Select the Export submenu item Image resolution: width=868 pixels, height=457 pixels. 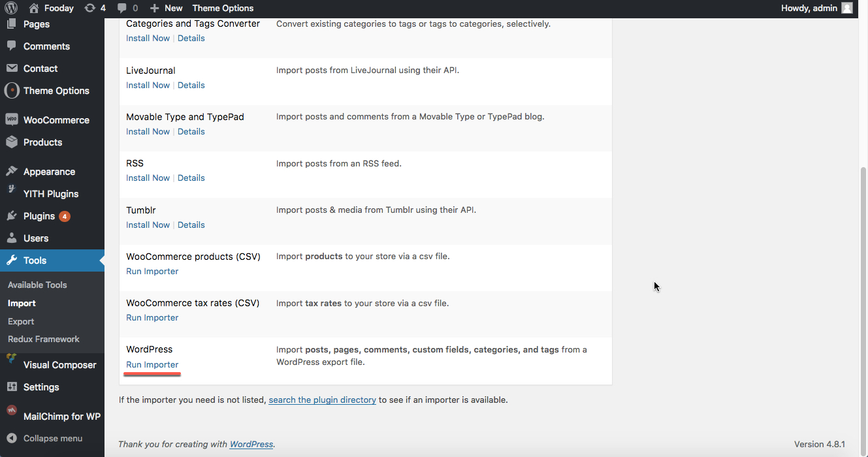pos(21,321)
